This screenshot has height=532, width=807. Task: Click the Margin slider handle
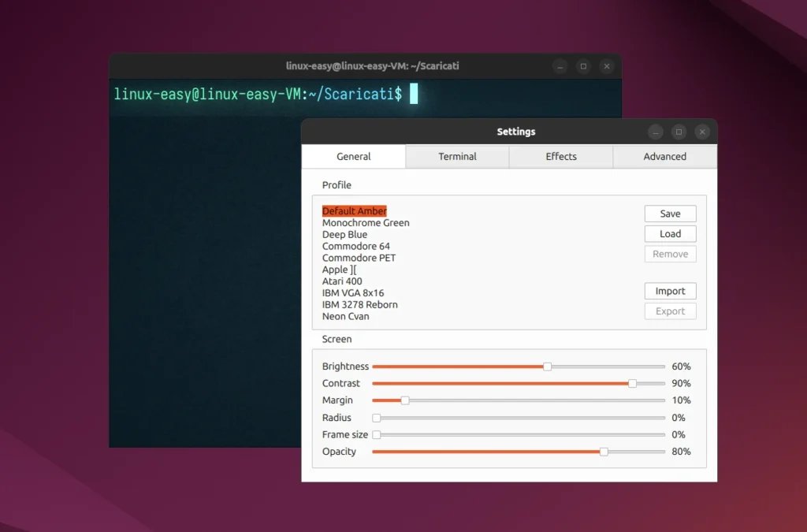click(x=405, y=400)
